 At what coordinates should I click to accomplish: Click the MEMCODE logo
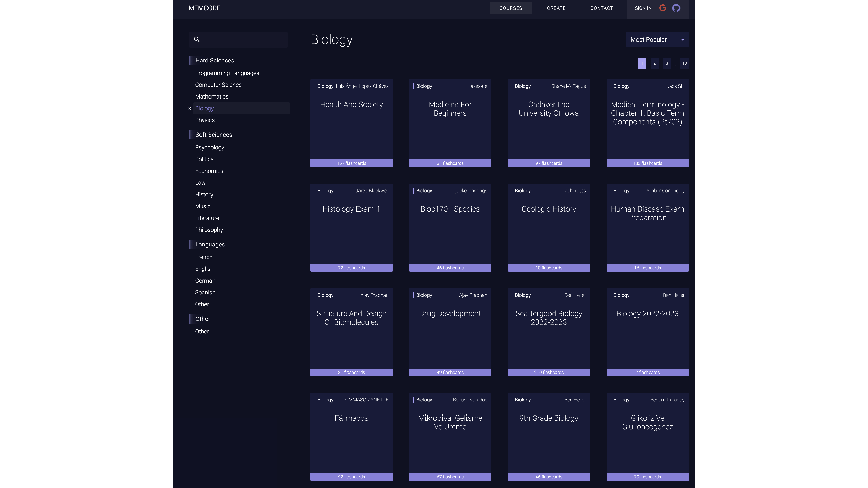[x=204, y=8]
